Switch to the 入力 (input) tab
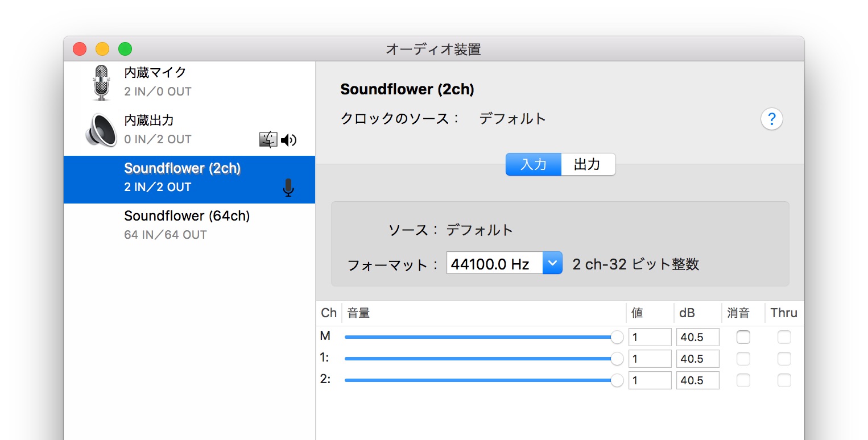Screen dimensions: 868x440 534,164
